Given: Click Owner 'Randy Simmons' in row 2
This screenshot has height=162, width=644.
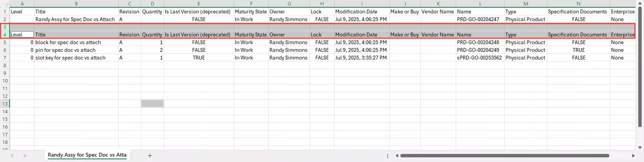Looking at the screenshot, I should [x=289, y=19].
